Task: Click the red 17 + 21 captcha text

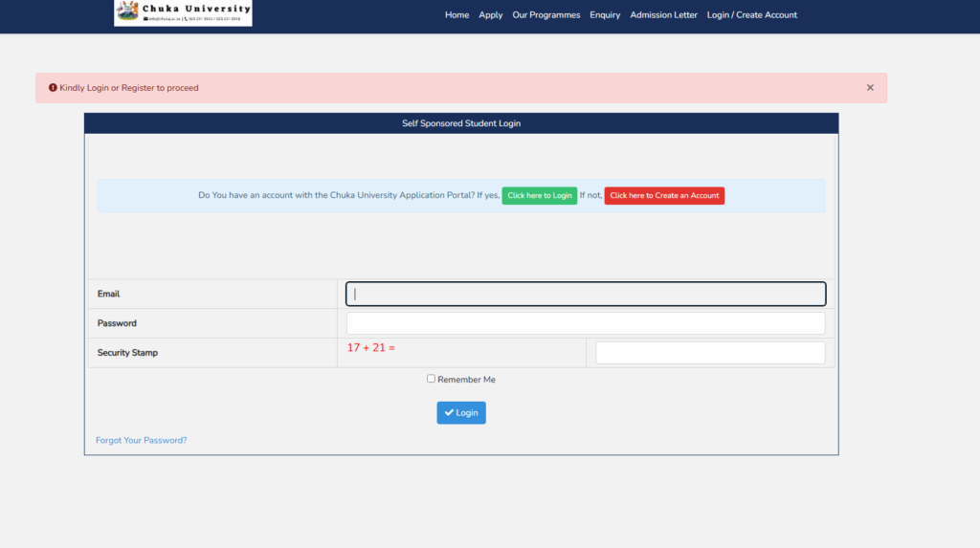Action: click(371, 348)
